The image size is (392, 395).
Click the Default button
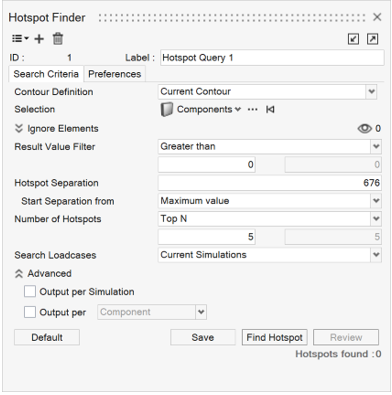tap(47, 337)
